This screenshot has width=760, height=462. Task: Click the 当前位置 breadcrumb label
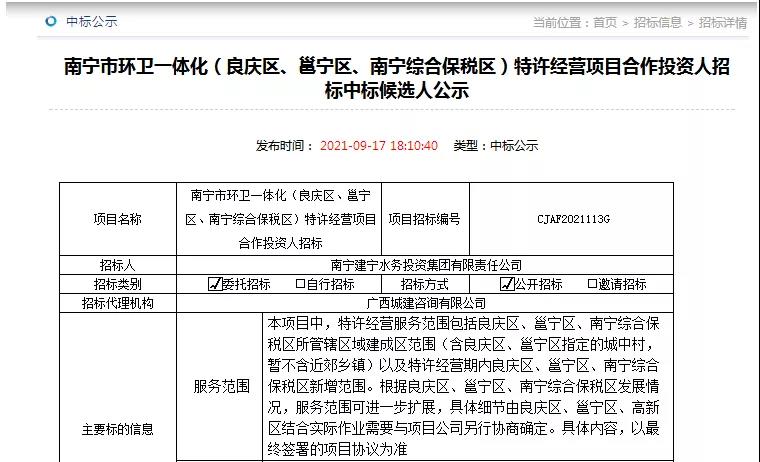[x=561, y=23]
